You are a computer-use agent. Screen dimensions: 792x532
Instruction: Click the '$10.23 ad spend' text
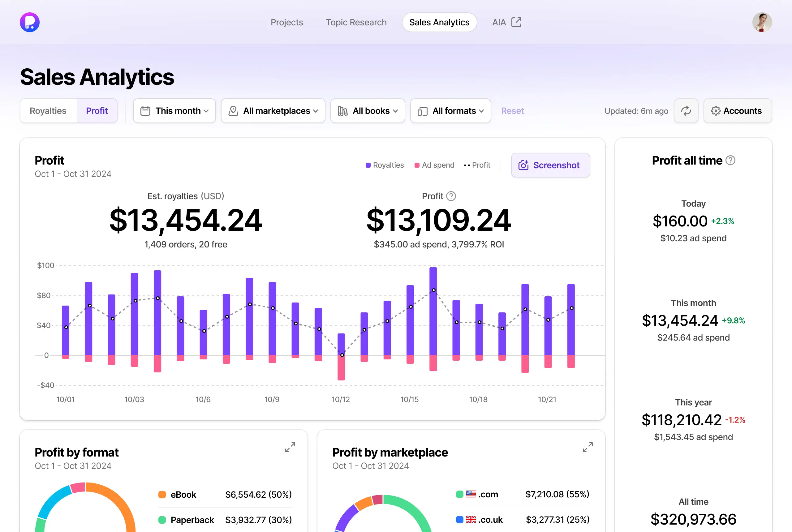pos(693,238)
